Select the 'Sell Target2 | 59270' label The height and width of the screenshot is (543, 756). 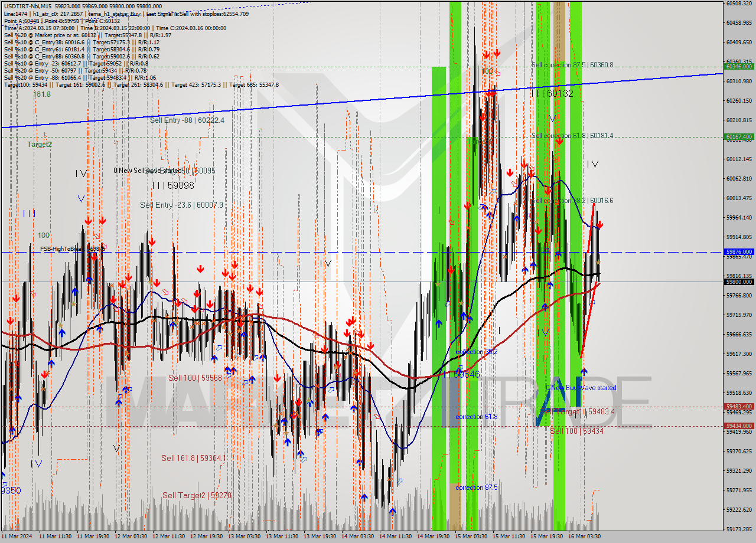coord(197,496)
